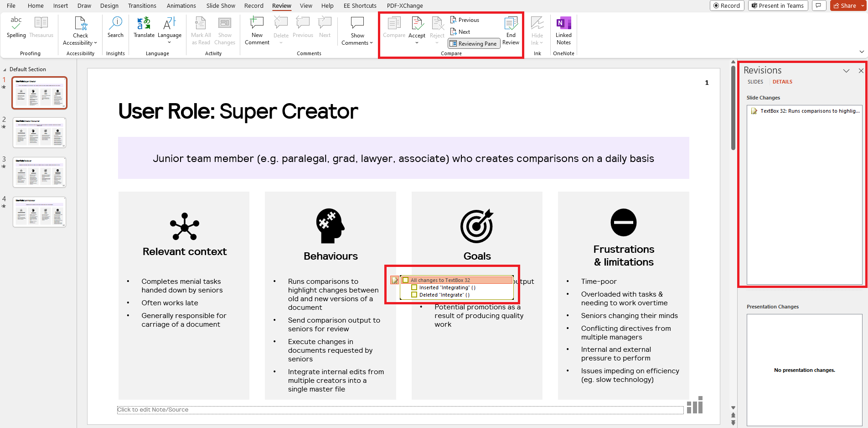Check 'All changes to TextBox 32'
The image size is (868, 428).
pyautogui.click(x=406, y=280)
